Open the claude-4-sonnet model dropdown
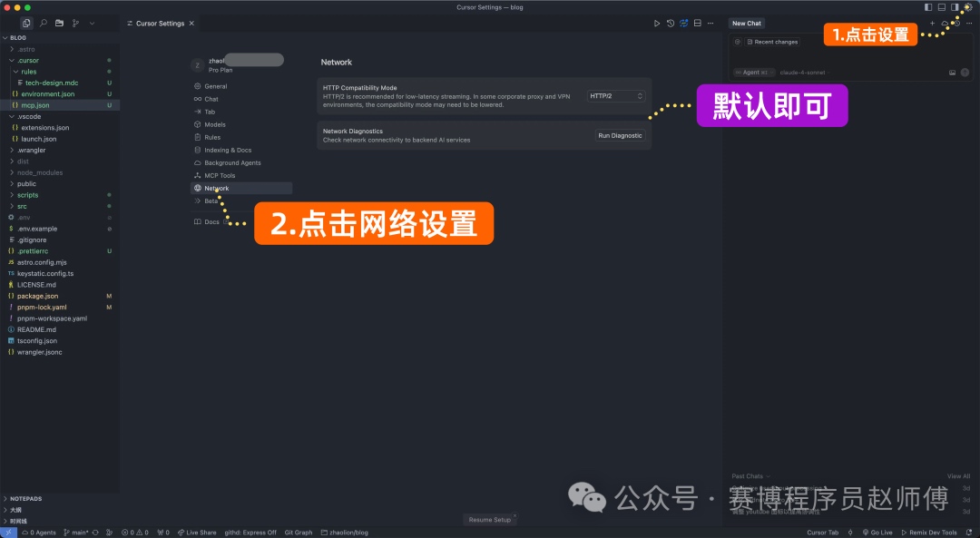Viewport: 980px width, 538px height. pyautogui.click(x=804, y=73)
